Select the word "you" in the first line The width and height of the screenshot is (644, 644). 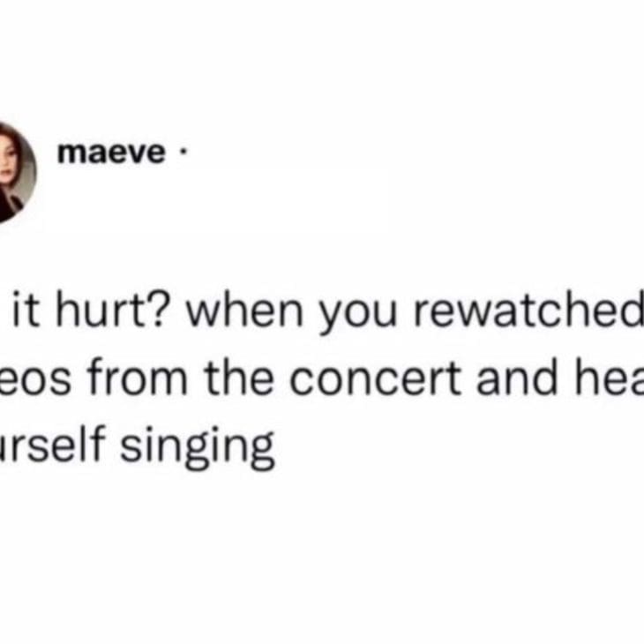pyautogui.click(x=358, y=314)
